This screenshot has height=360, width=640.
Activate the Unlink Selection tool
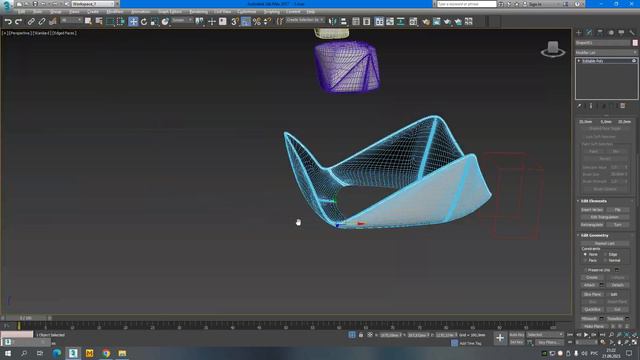click(42, 22)
